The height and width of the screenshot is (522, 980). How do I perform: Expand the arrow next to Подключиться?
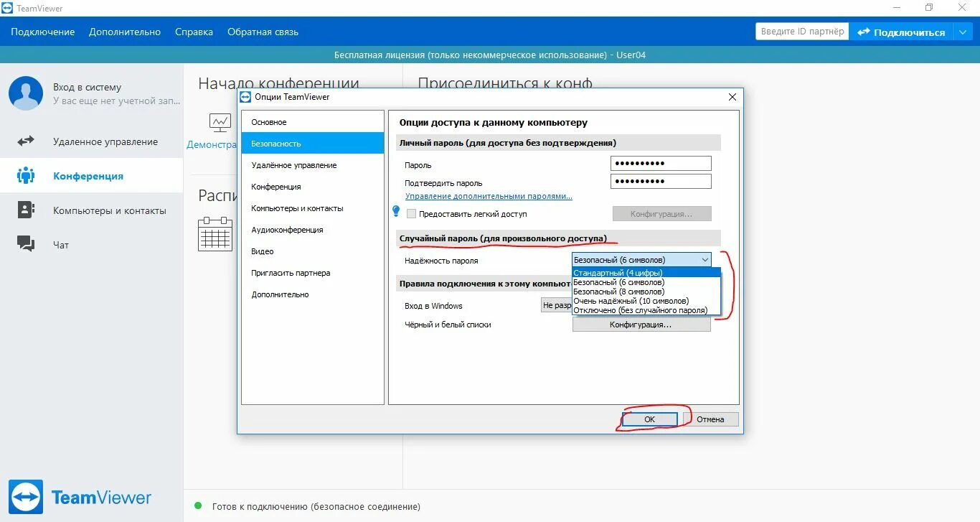(x=962, y=32)
